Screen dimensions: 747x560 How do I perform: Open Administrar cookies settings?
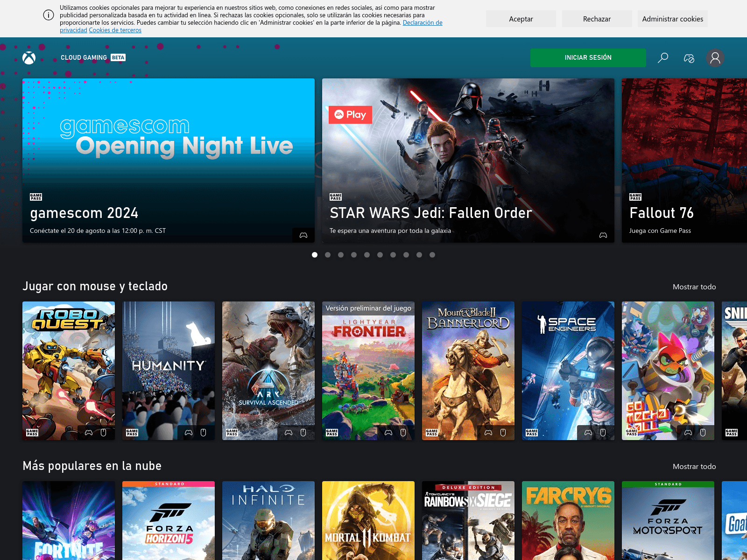[x=673, y=19]
